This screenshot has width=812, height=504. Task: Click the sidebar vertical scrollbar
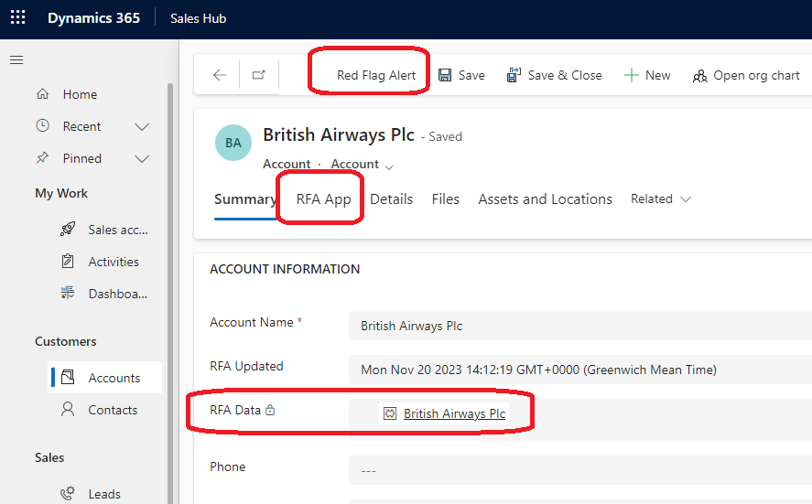pos(170,294)
